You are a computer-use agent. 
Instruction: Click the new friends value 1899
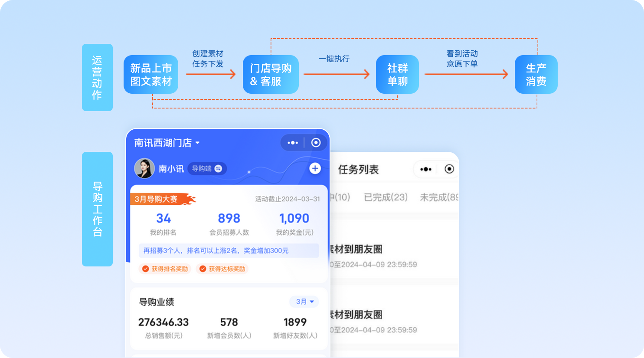295,322
